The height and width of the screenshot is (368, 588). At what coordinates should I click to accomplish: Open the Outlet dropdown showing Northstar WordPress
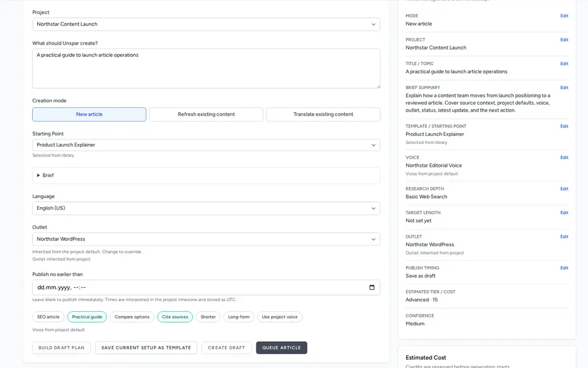[206, 239]
